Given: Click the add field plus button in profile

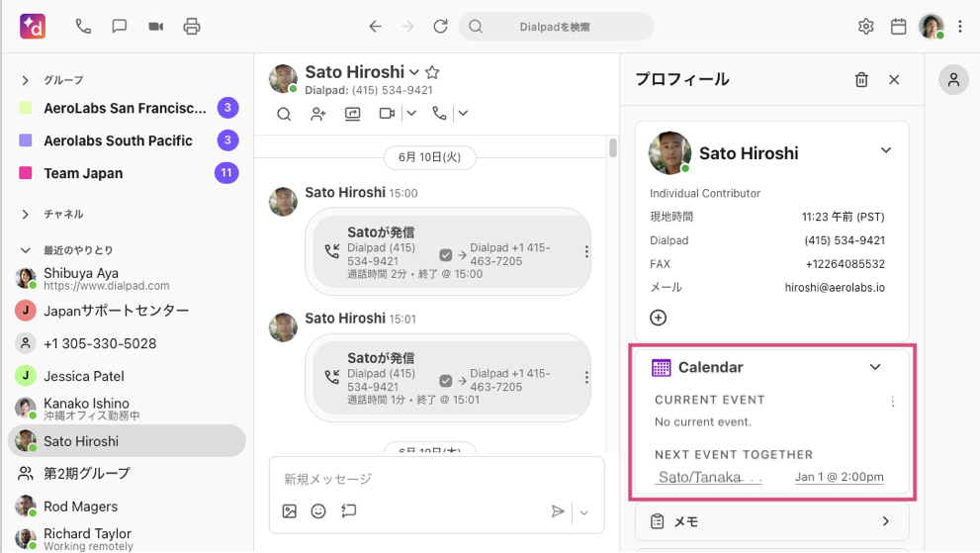Looking at the screenshot, I should click(x=659, y=318).
